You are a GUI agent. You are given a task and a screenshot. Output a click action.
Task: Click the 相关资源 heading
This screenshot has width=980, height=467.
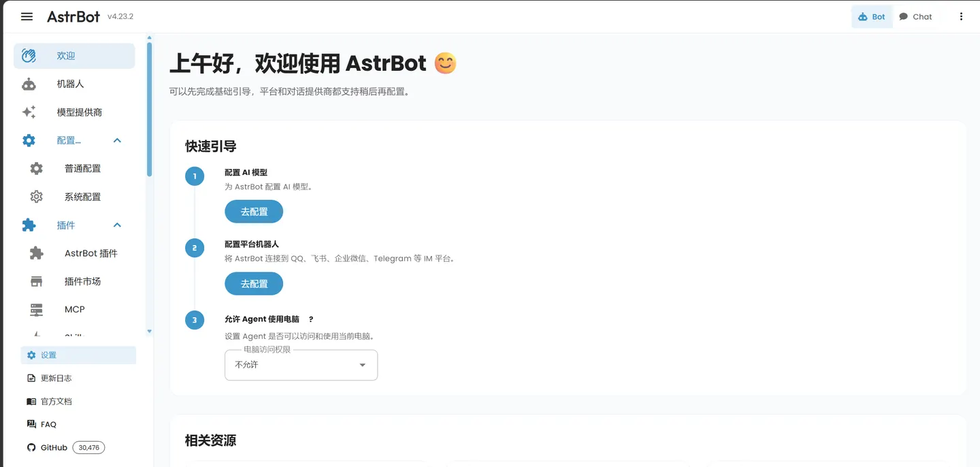click(x=211, y=440)
